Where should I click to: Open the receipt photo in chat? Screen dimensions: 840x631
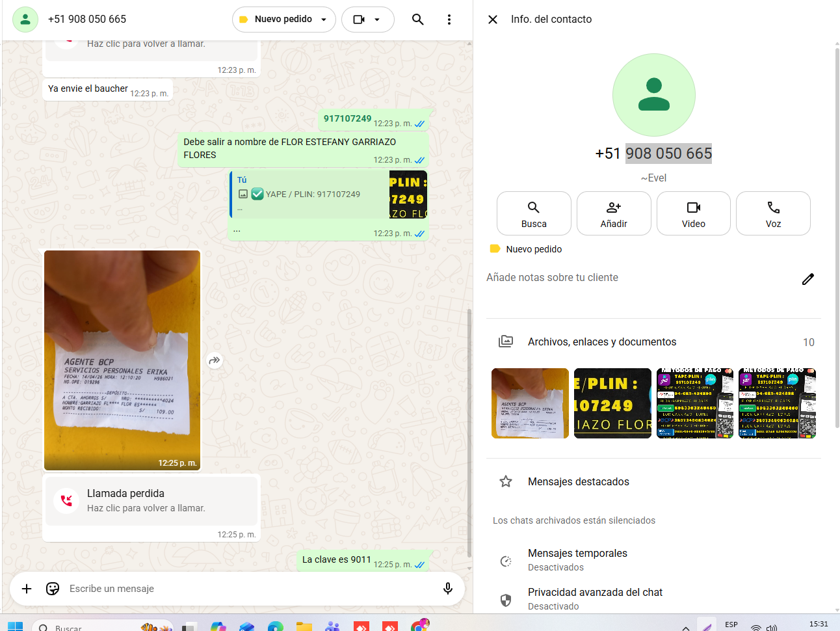(122, 360)
